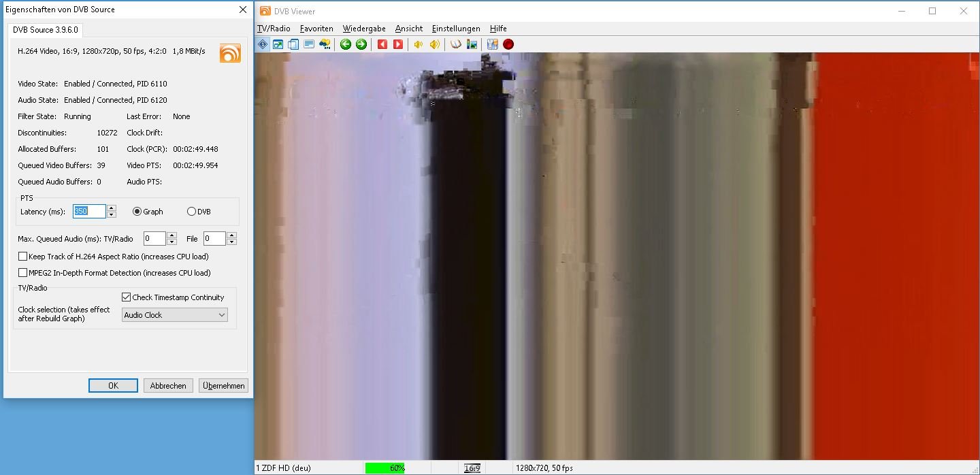
Task: Click the blue diamond info icon in toolbar
Action: pyautogui.click(x=263, y=44)
